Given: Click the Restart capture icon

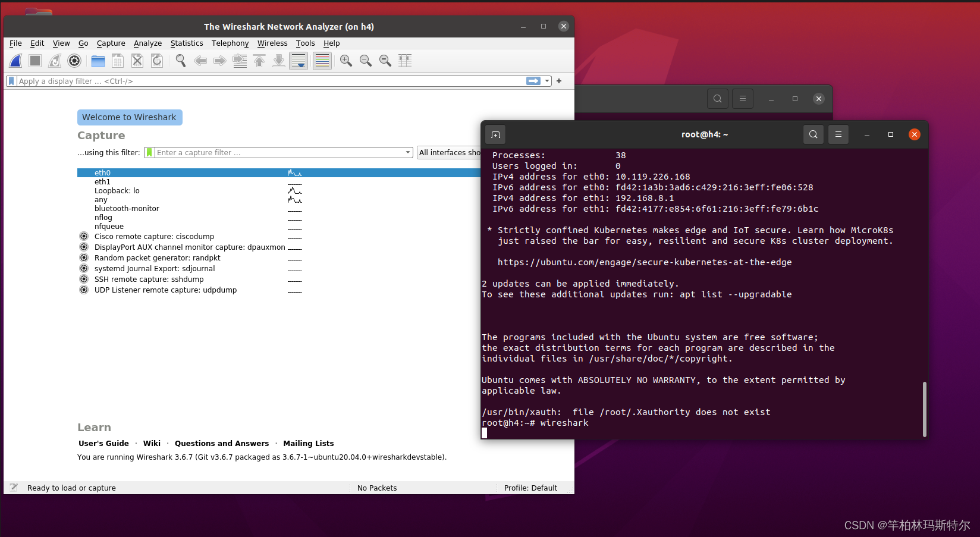Looking at the screenshot, I should (54, 61).
